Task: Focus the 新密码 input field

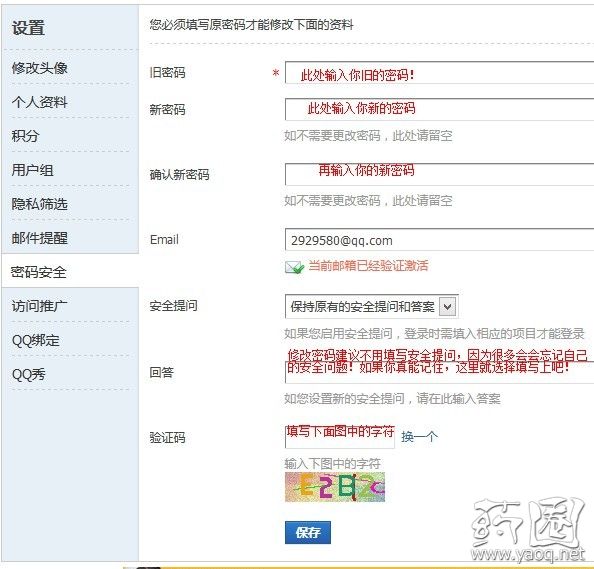Action: click(439, 109)
